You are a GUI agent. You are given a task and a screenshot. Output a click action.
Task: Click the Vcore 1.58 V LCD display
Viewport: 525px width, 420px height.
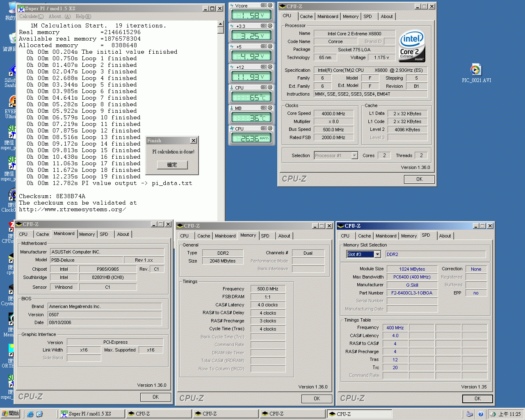[x=251, y=15]
